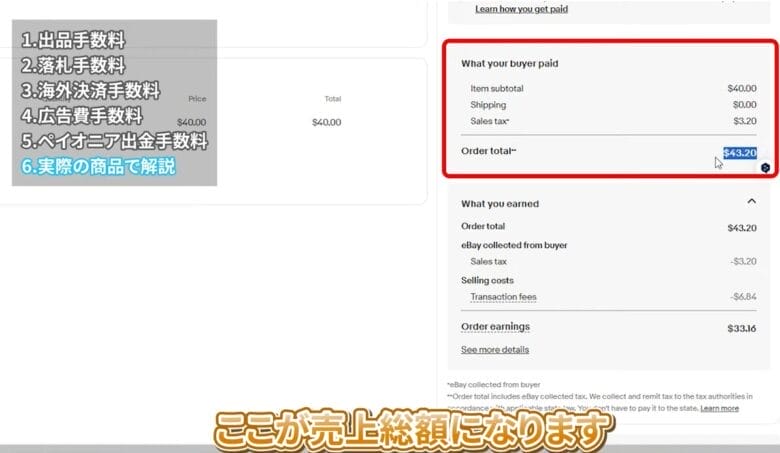
Task: Collapse the What you earned section
Action: point(752,202)
